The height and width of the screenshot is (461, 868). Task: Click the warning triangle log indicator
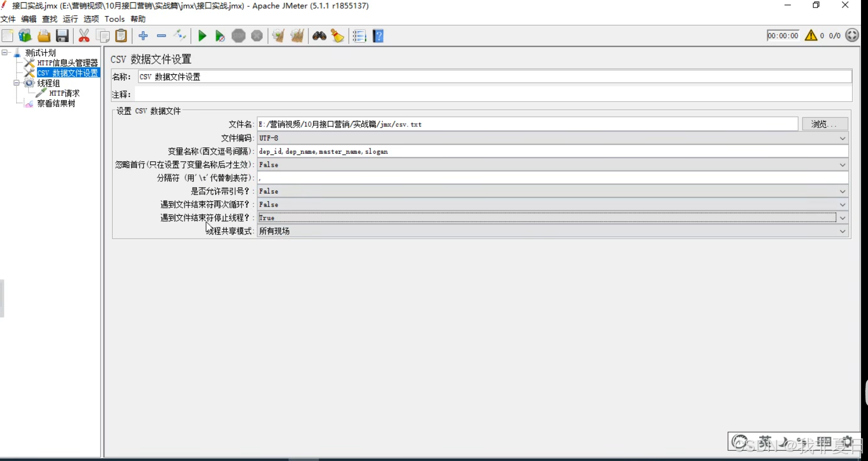point(811,36)
